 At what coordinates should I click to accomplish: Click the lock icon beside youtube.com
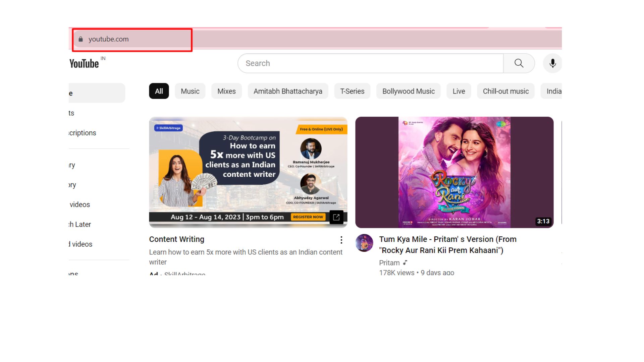click(x=80, y=39)
